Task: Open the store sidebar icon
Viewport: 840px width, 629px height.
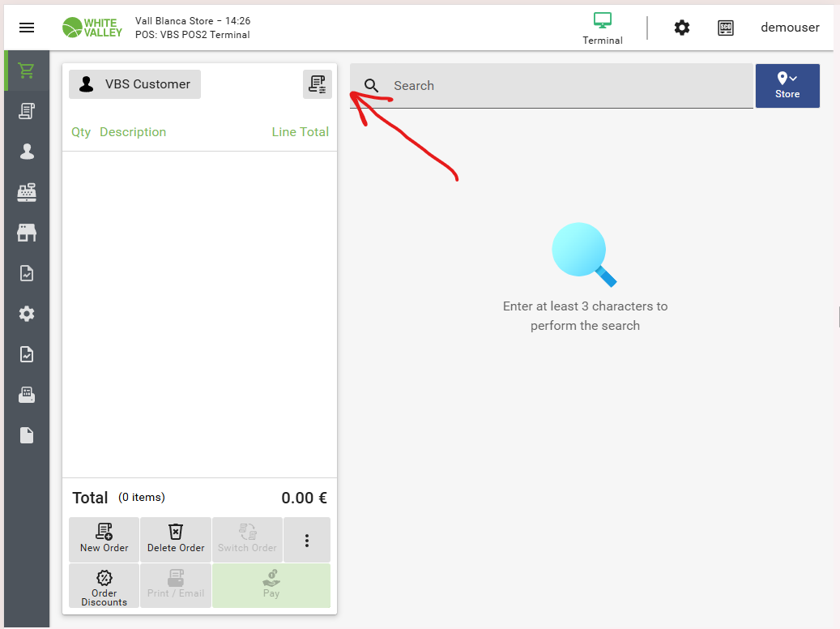Action: pyautogui.click(x=26, y=233)
